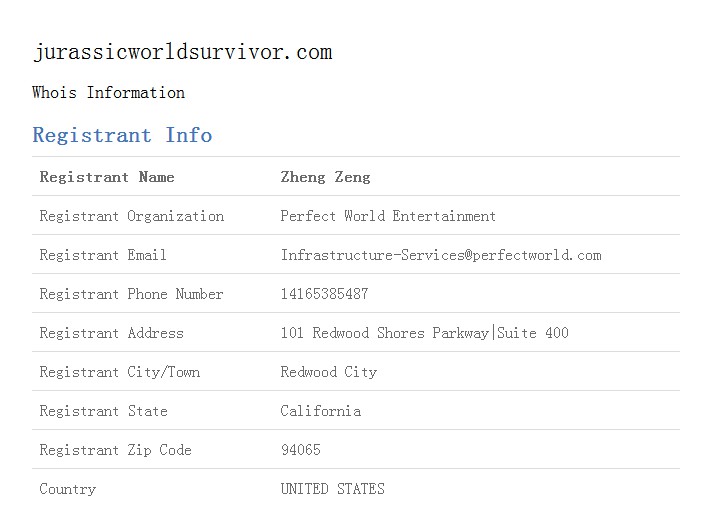
Task: Select Perfect World Entertainment organization text
Action: point(388,216)
